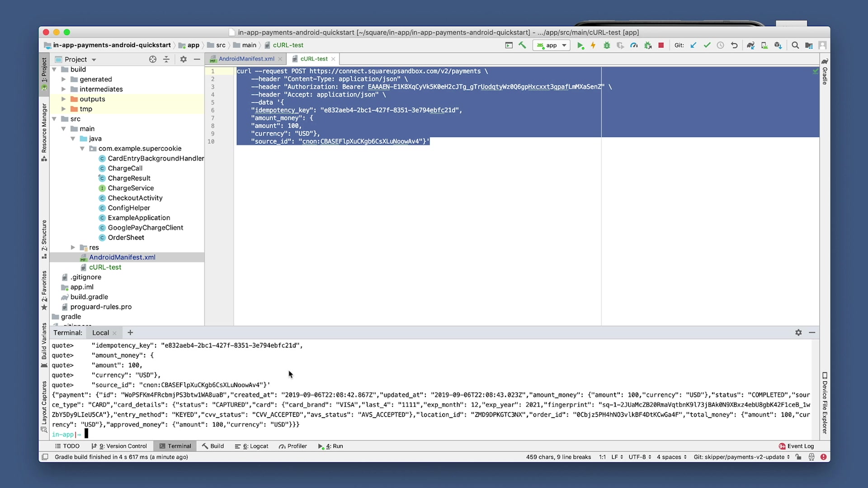Sync project with Gradle files icon
Screen dimensions: 868x488
[x=750, y=45]
